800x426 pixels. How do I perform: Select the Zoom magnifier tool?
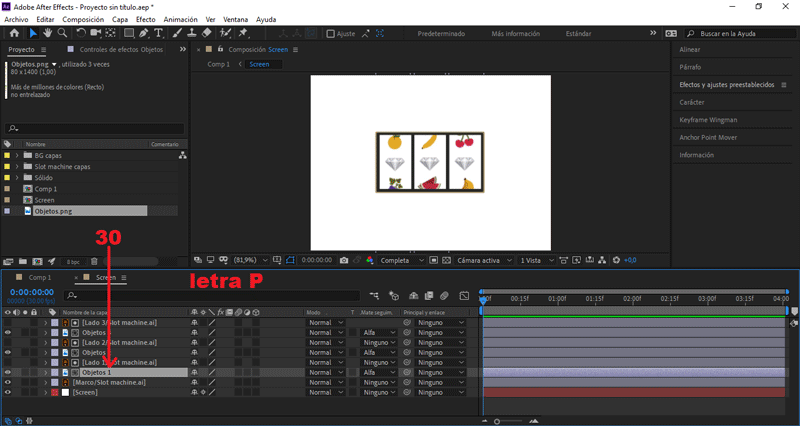point(62,33)
